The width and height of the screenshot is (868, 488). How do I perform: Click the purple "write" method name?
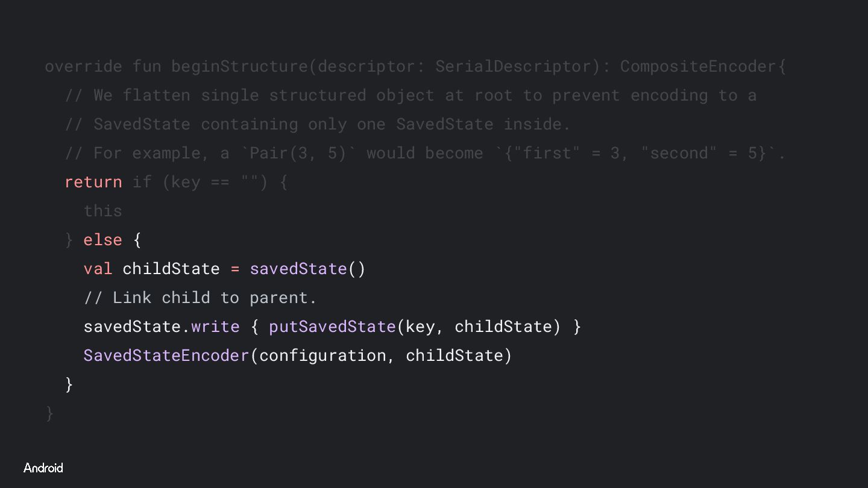click(215, 327)
